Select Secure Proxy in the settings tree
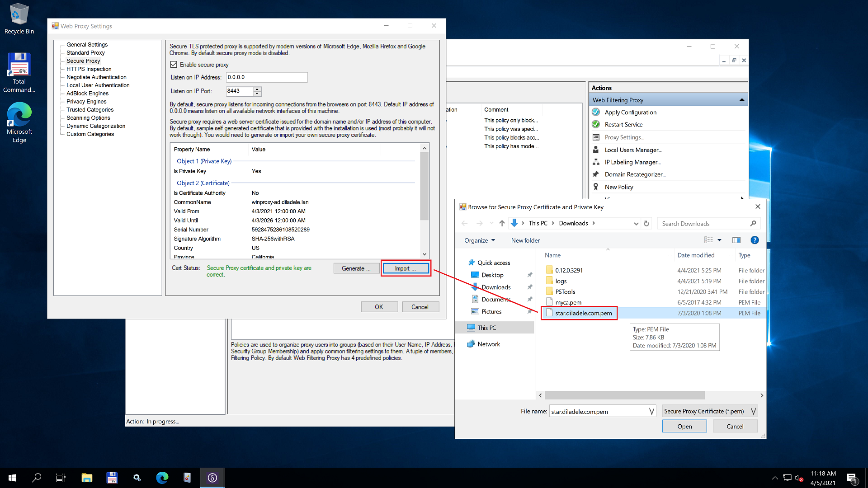 (83, 61)
